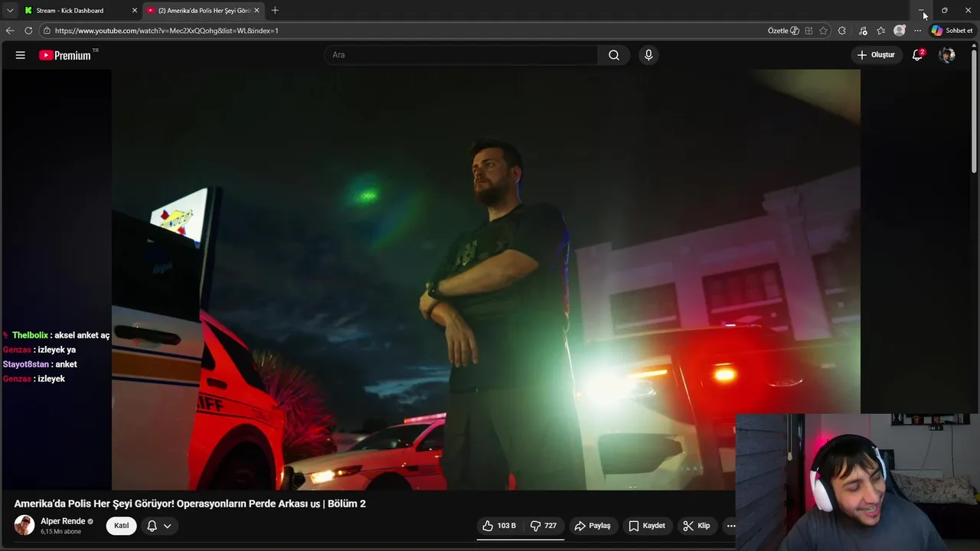Save the video with Kaydet
980x551 pixels.
[x=647, y=526]
